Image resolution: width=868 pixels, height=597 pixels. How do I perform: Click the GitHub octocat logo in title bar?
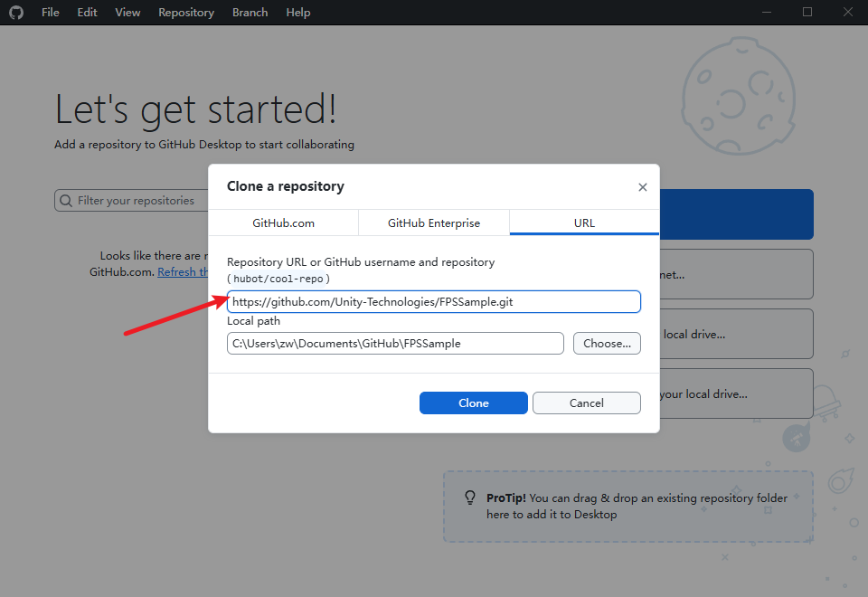click(16, 12)
